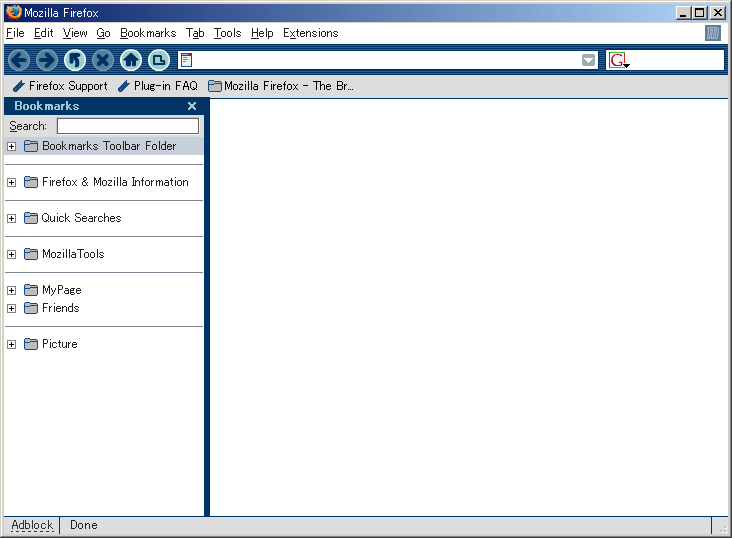Viewport: 732px width, 538px height.
Task: Go back with the Back arrow button
Action: click(x=19, y=60)
